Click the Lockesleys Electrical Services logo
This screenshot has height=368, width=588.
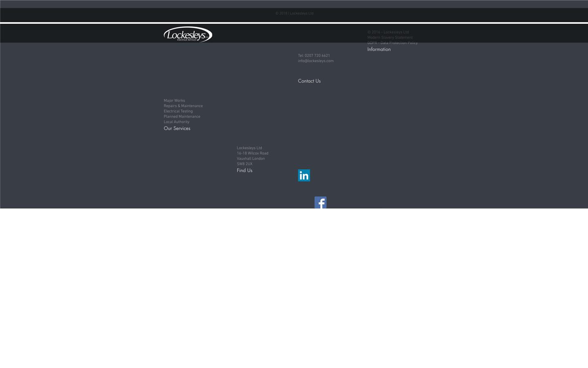tap(187, 34)
